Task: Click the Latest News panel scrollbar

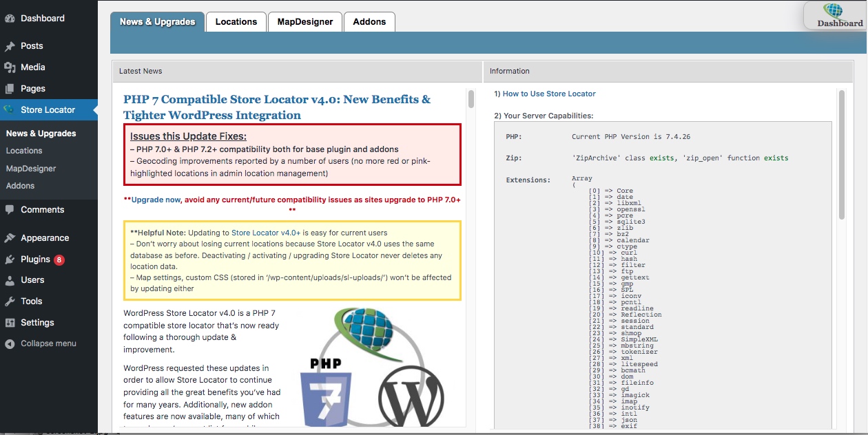Action: click(471, 99)
